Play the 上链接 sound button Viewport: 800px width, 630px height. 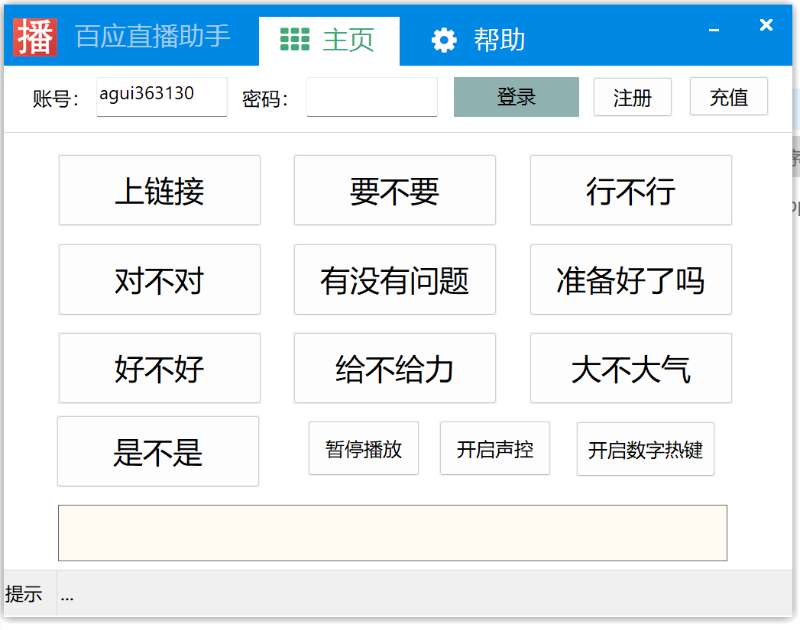(x=160, y=190)
